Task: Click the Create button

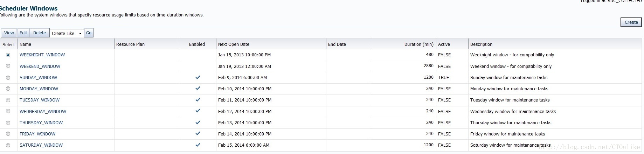Action: (x=631, y=22)
